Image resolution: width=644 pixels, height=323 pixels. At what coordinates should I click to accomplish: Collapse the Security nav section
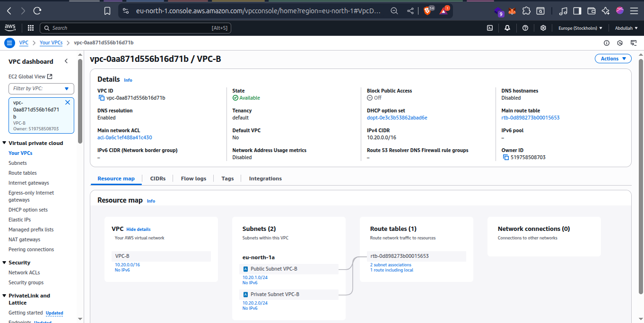pos(4,263)
